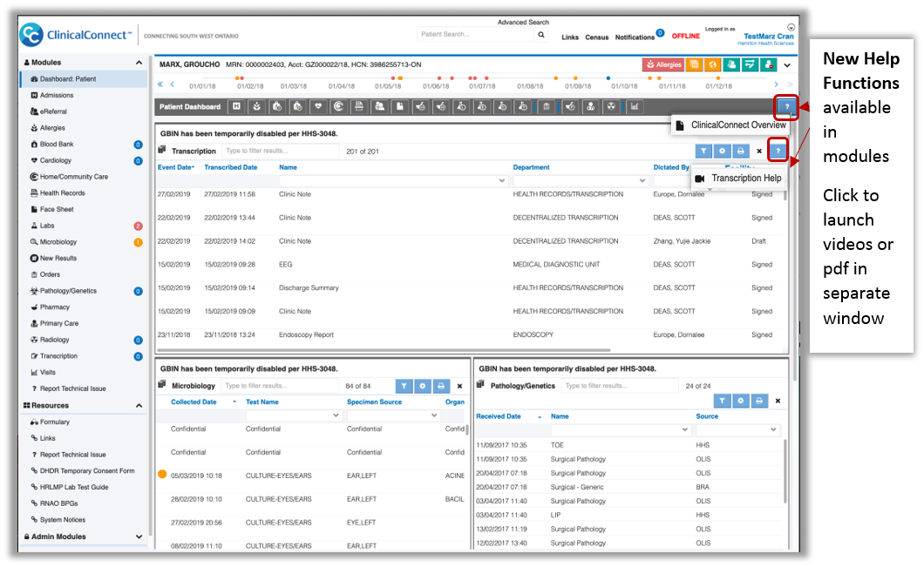Click the calculator icon in the patient banner
Viewport: 924px width, 567px height.
[694, 64]
